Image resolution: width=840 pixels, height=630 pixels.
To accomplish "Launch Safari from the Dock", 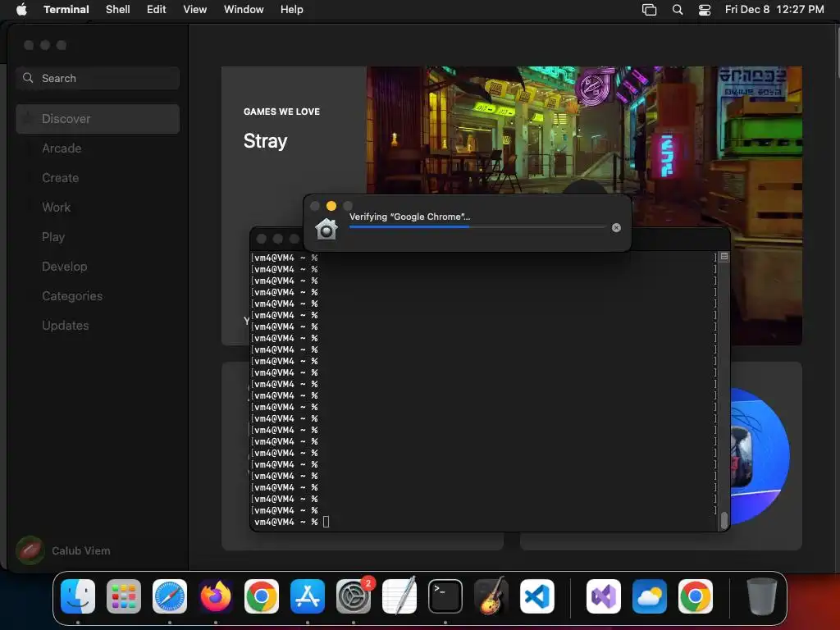I will pos(170,596).
